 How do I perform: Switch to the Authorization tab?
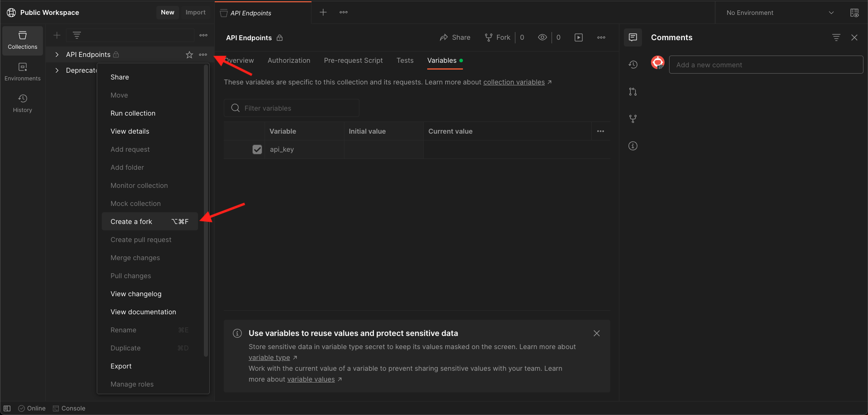tap(288, 61)
